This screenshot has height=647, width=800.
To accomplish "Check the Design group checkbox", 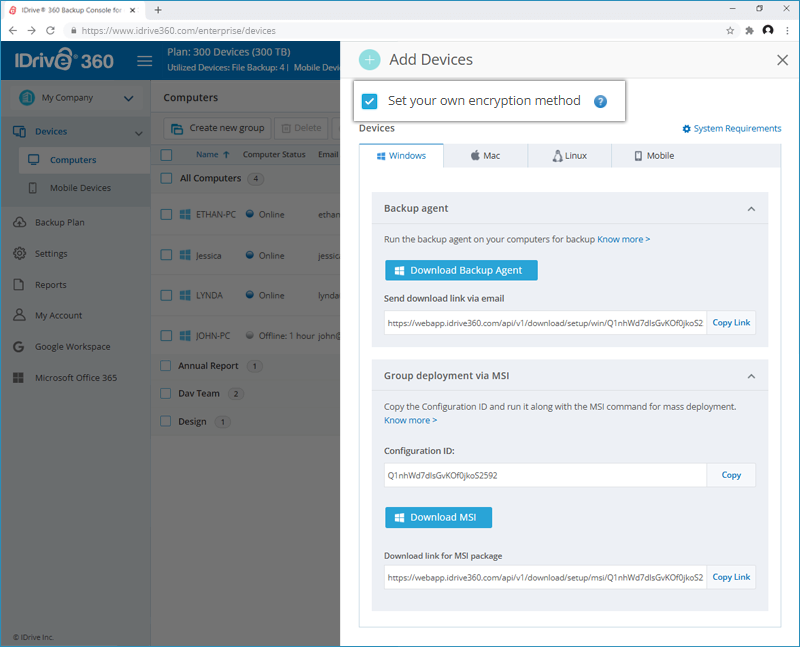I will pos(165,421).
